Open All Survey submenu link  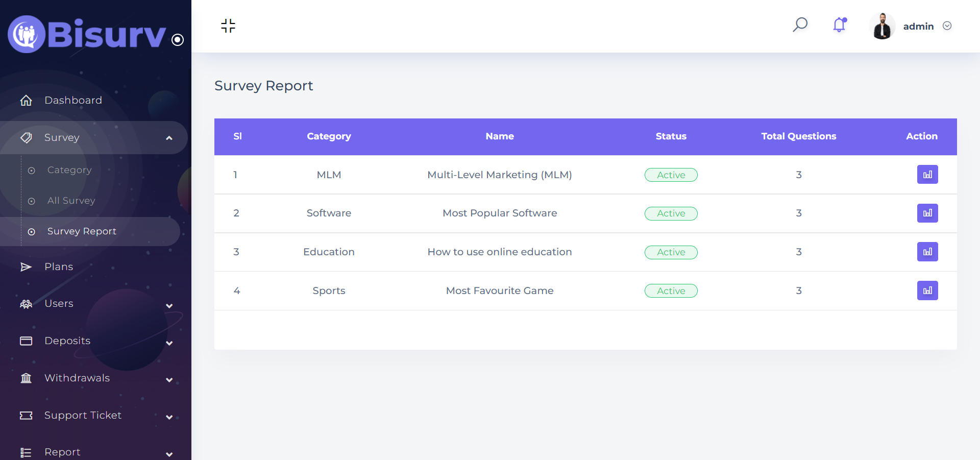tap(71, 201)
